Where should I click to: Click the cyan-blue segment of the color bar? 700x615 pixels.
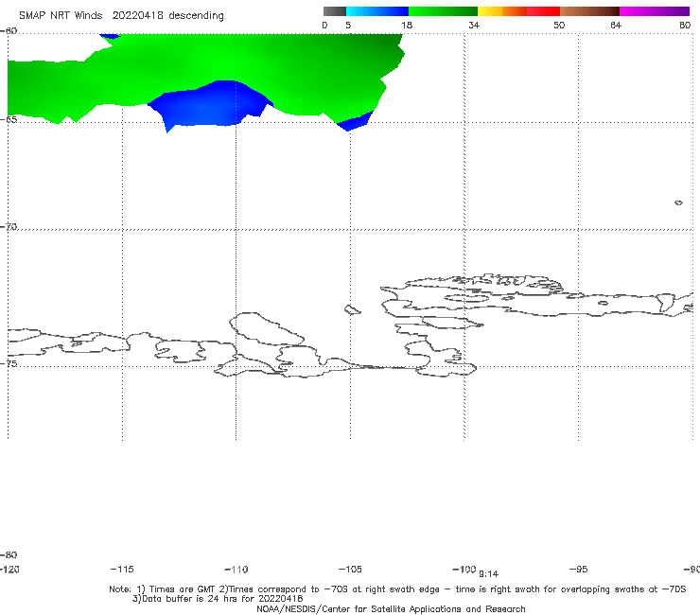click(377, 11)
